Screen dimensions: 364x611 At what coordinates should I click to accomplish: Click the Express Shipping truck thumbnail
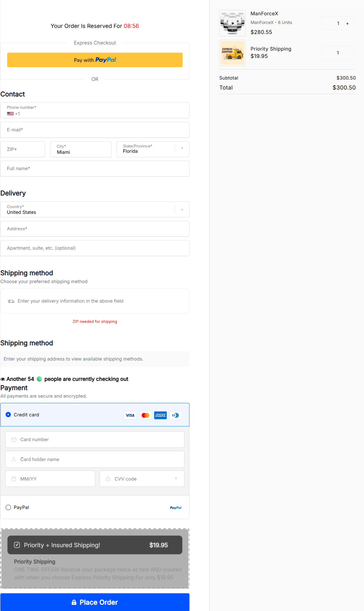pyautogui.click(x=232, y=53)
